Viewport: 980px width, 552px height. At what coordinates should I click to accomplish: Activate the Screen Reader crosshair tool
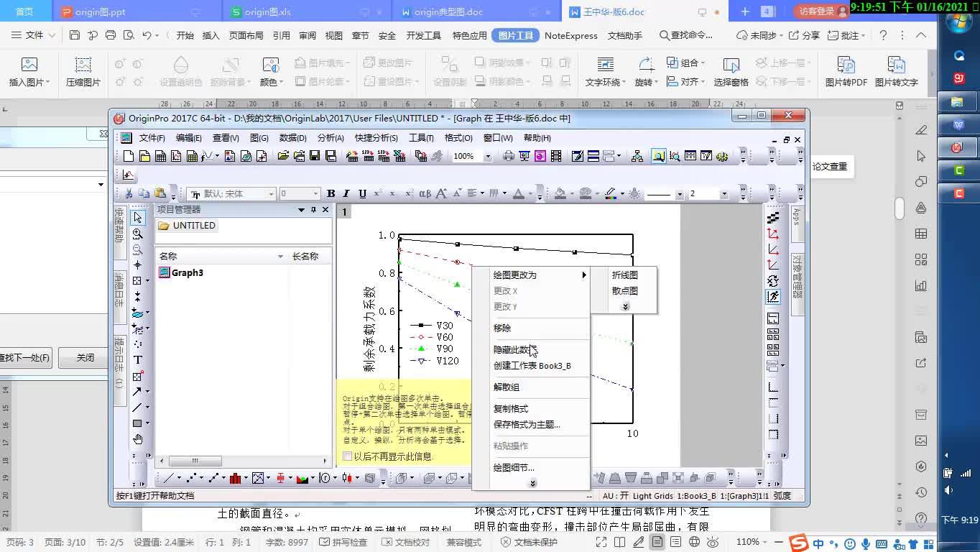coord(137,265)
